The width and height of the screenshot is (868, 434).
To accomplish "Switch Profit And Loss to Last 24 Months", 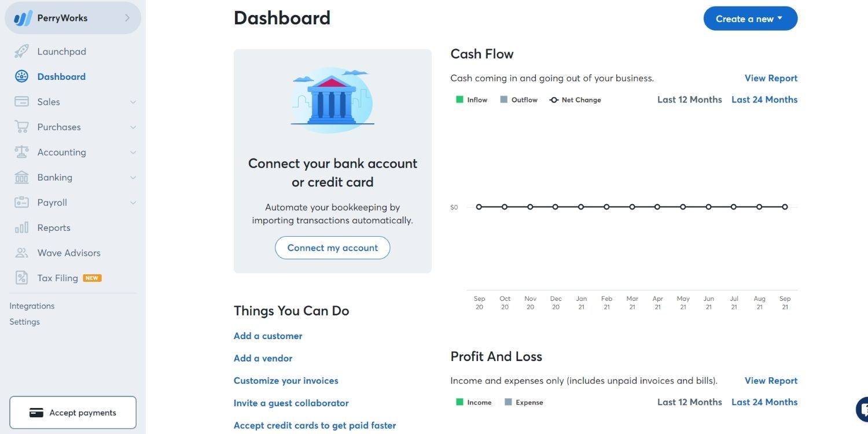I will pos(764,402).
